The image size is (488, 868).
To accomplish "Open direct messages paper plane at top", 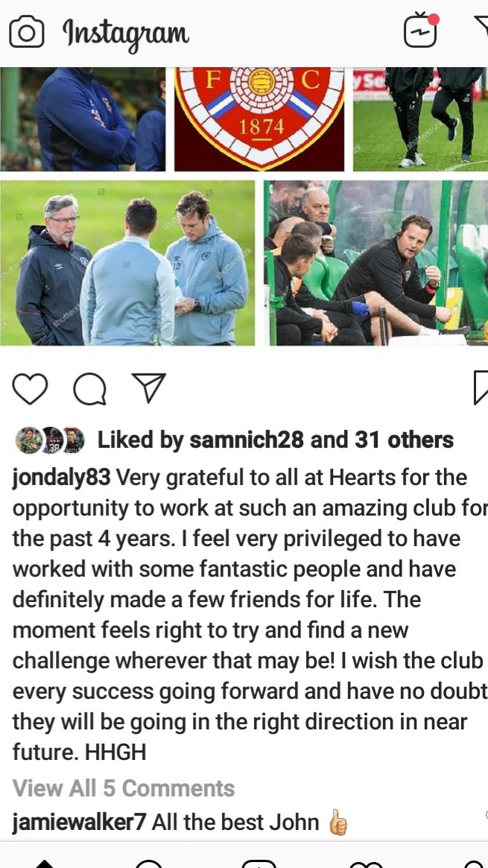I will tap(481, 26).
